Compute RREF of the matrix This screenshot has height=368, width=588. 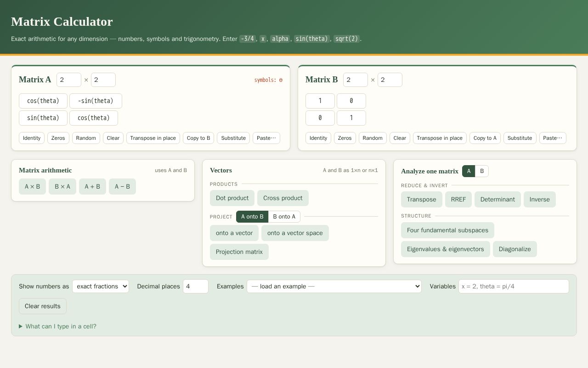(458, 199)
